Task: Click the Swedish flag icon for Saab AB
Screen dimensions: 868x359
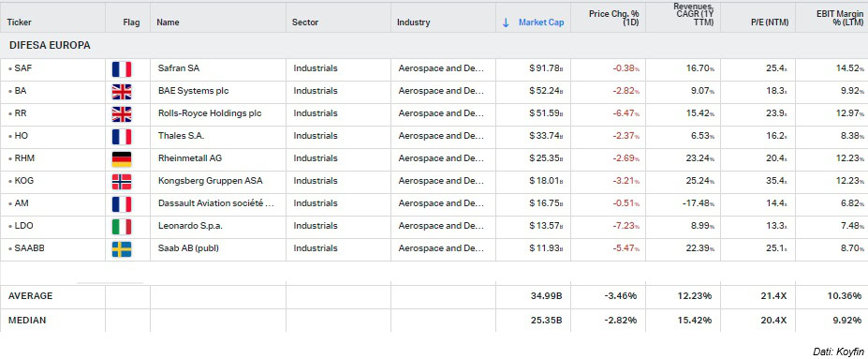Action: coord(121,249)
